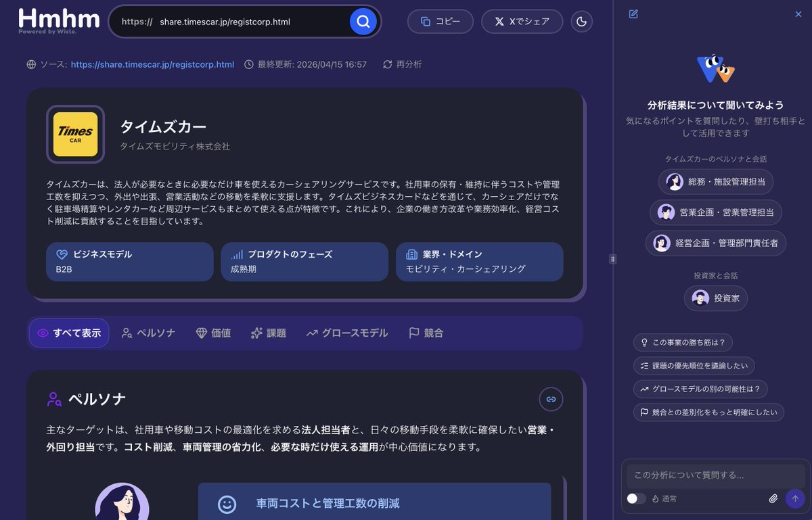Screen dimensions: 812x520
Task: Chat with 営業企画・営業管理担当 persona
Action: [716, 212]
